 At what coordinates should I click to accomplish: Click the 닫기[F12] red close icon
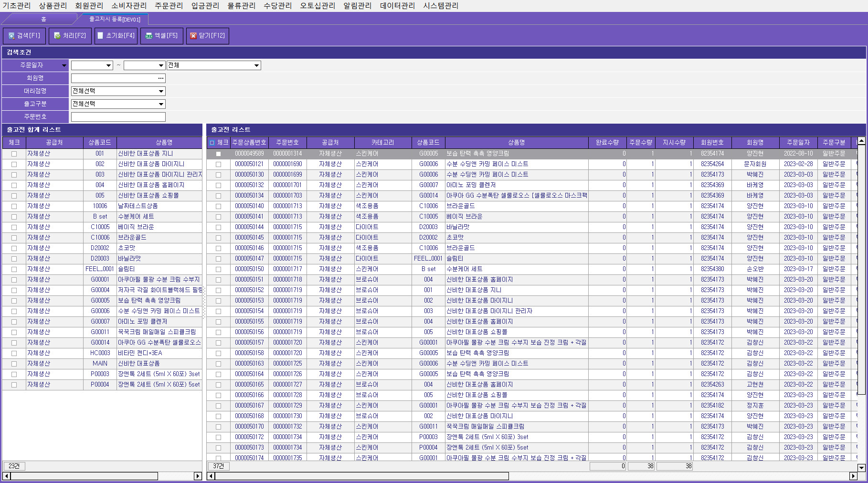click(x=193, y=36)
